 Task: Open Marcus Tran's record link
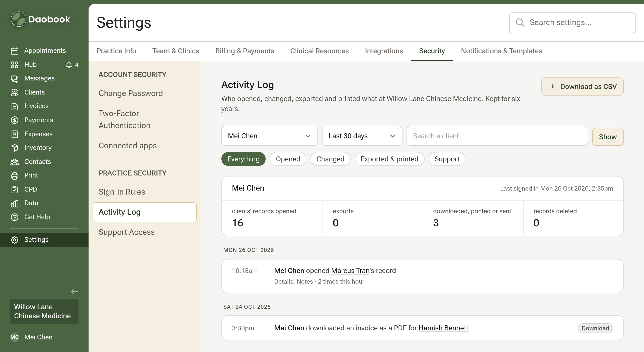[350, 271]
